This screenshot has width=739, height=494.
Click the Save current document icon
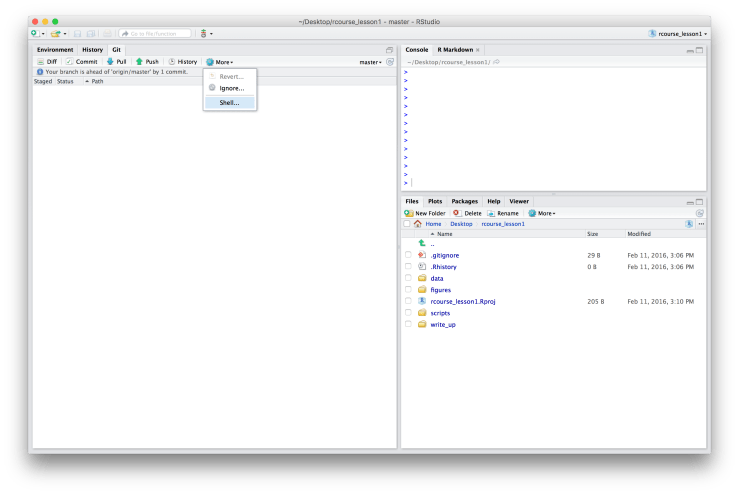point(78,33)
